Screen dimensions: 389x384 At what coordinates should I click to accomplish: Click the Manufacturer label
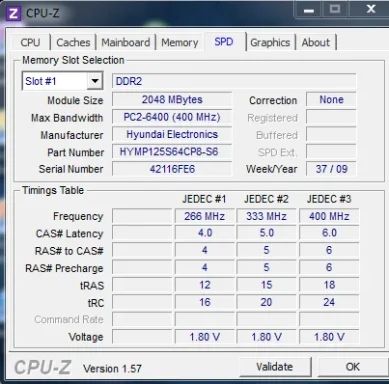coord(72,135)
